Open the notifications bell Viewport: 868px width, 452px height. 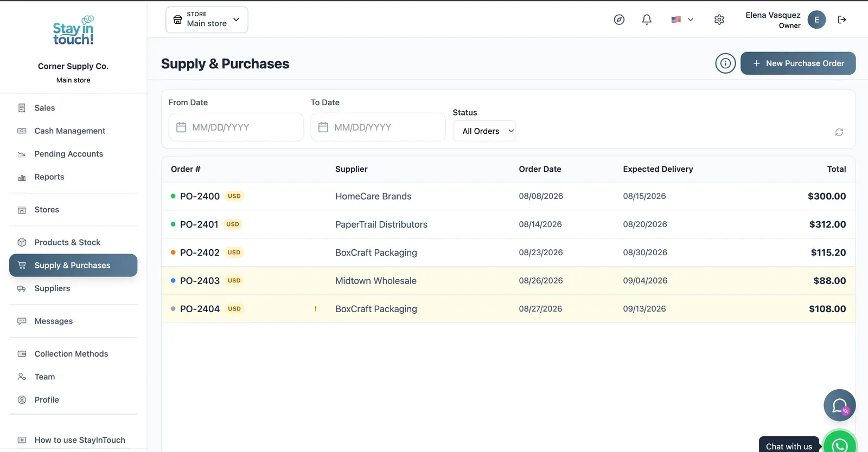[647, 20]
